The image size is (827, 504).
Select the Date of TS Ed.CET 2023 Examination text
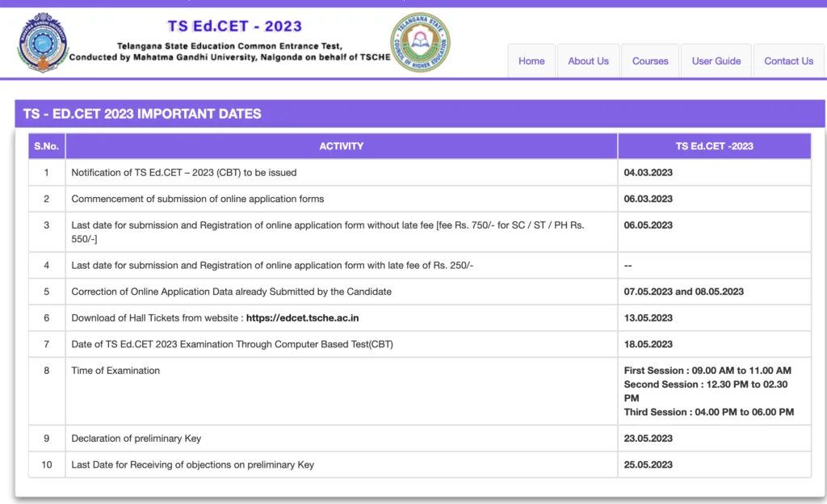(x=232, y=344)
